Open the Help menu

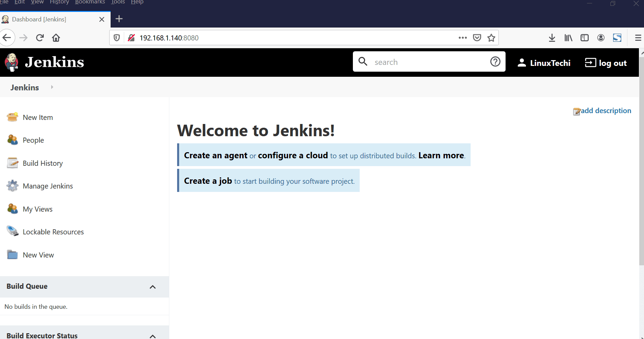coord(137,2)
